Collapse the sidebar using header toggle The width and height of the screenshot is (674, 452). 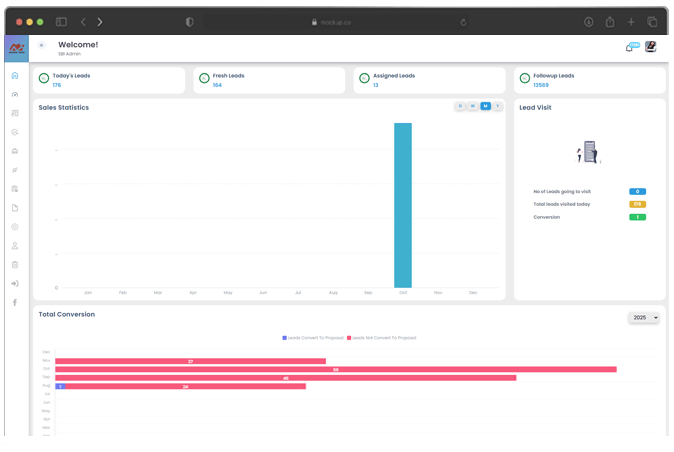[x=41, y=45]
